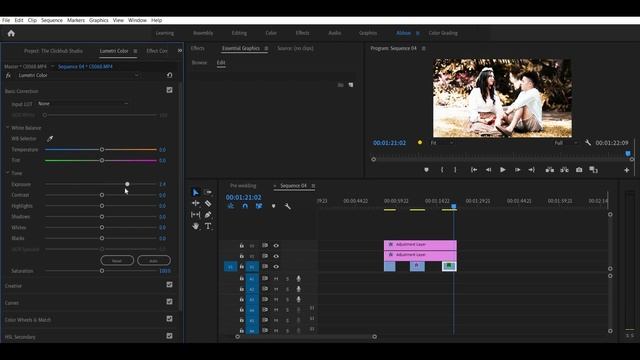The height and width of the screenshot is (360, 640).
Task: Select the Hand tool
Action: point(196,226)
